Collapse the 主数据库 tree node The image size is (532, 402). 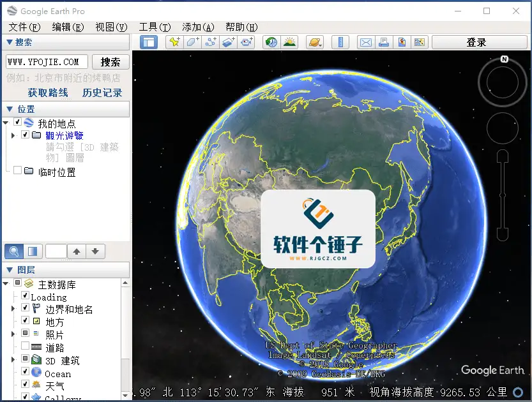click(6, 283)
